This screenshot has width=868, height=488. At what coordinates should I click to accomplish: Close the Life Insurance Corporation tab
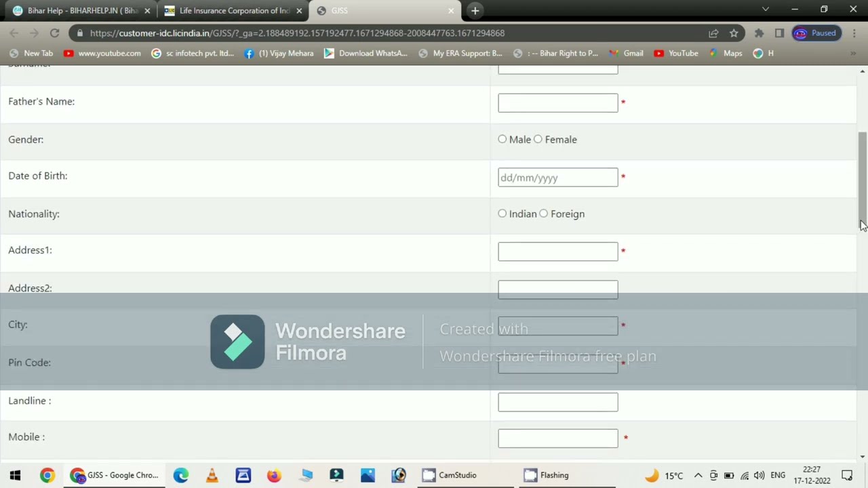pyautogui.click(x=299, y=11)
